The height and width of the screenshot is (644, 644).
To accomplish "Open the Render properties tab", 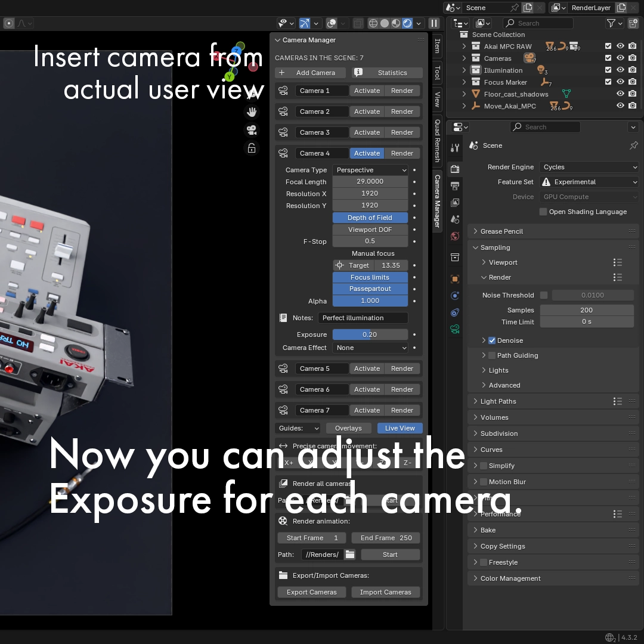I will (x=454, y=169).
